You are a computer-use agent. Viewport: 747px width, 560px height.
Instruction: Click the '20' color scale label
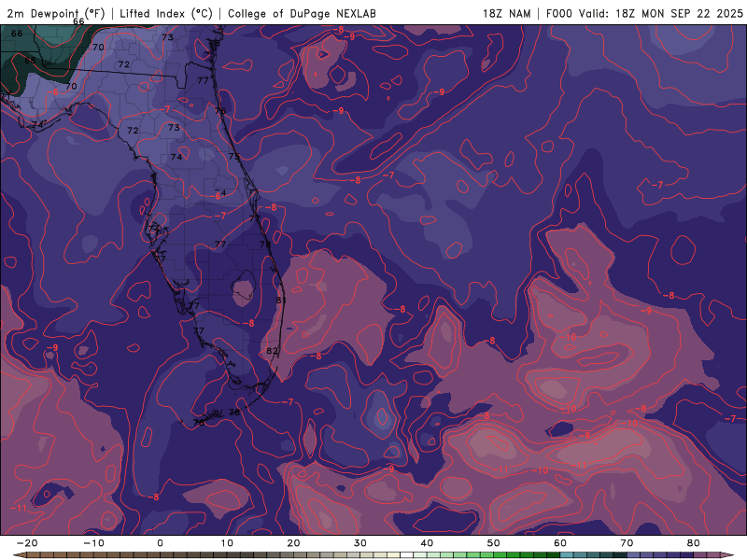[293, 543]
